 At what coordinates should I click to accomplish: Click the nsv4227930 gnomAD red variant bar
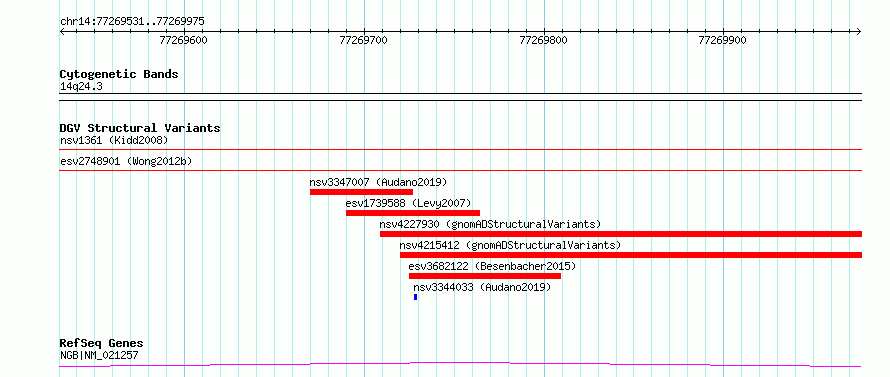pyautogui.click(x=621, y=234)
